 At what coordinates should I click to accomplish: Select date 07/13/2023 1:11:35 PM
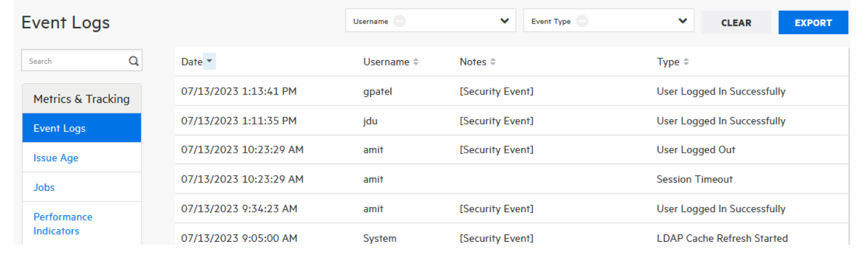pyautogui.click(x=239, y=121)
